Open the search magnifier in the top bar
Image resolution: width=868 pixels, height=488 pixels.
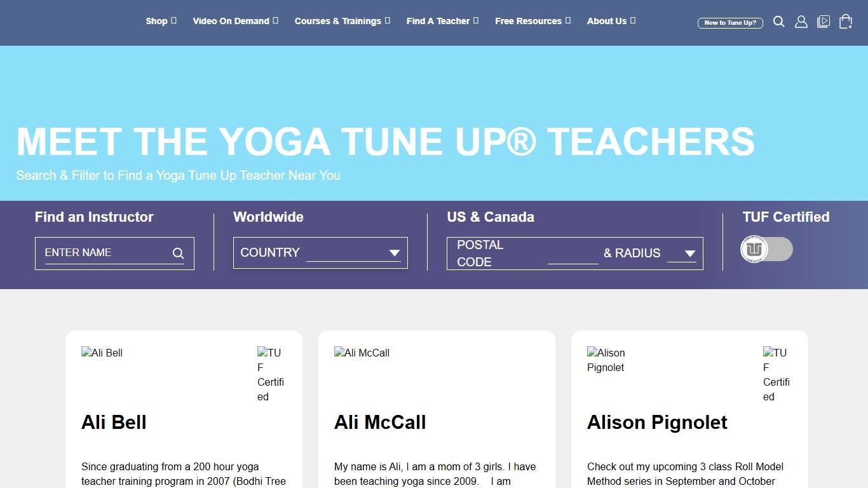(778, 22)
